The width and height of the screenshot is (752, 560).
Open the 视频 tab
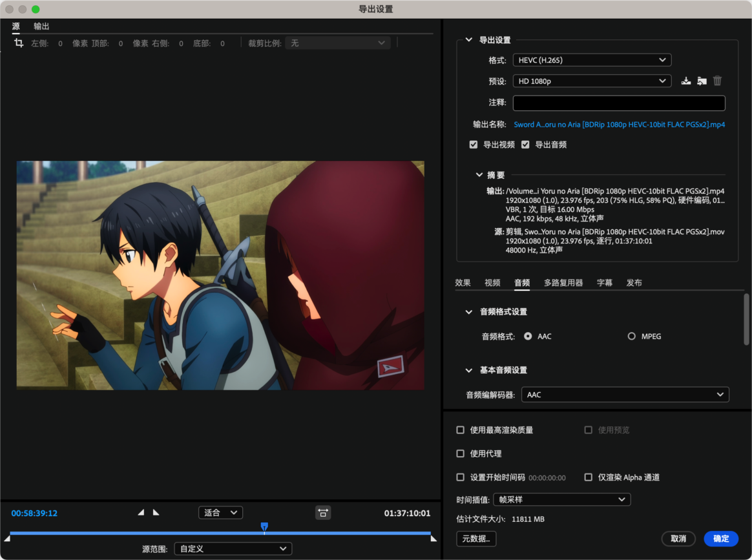pos(492,283)
